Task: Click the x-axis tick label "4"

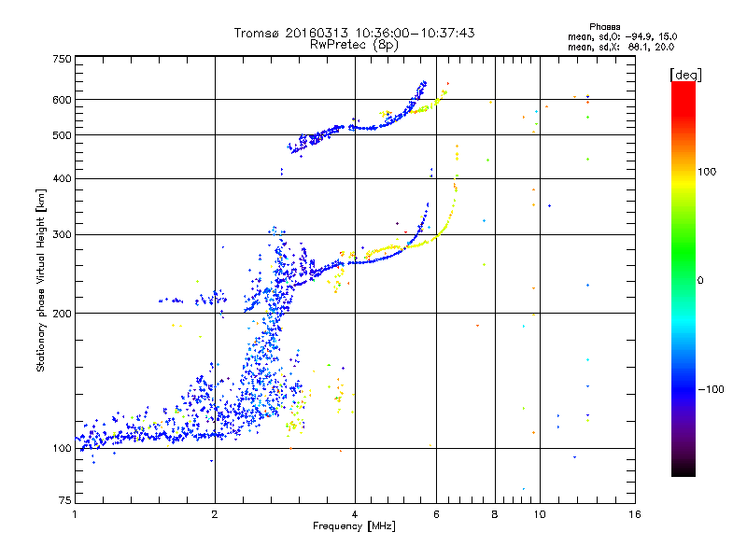Action: (x=355, y=514)
